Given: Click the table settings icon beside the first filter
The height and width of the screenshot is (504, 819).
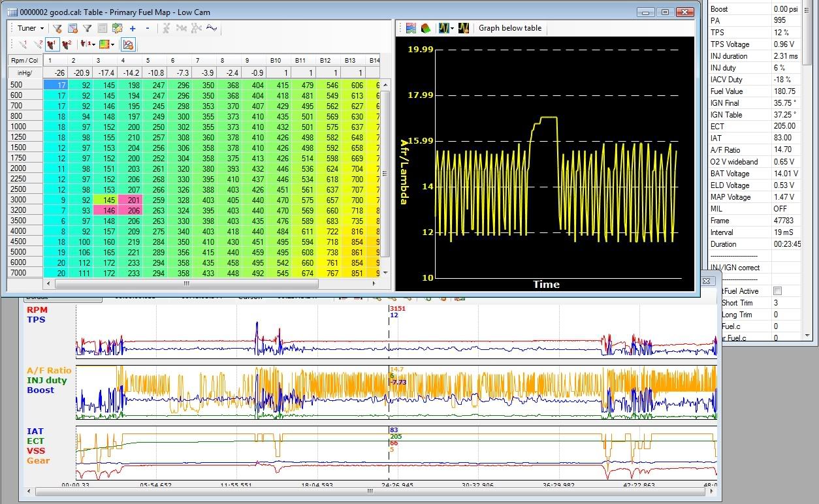Looking at the screenshot, I should tap(72, 28).
